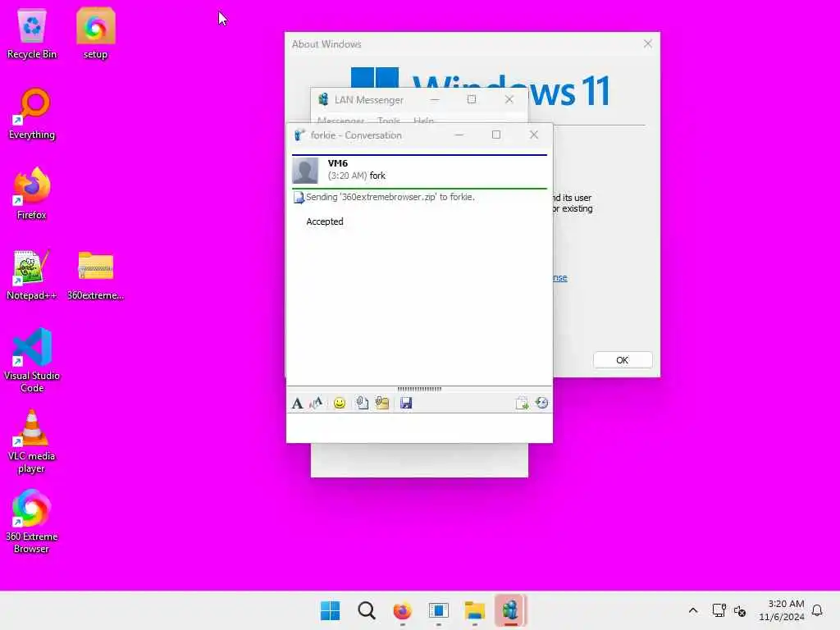Open the notifications bell
Screen dimensions: 840x630
(817, 610)
